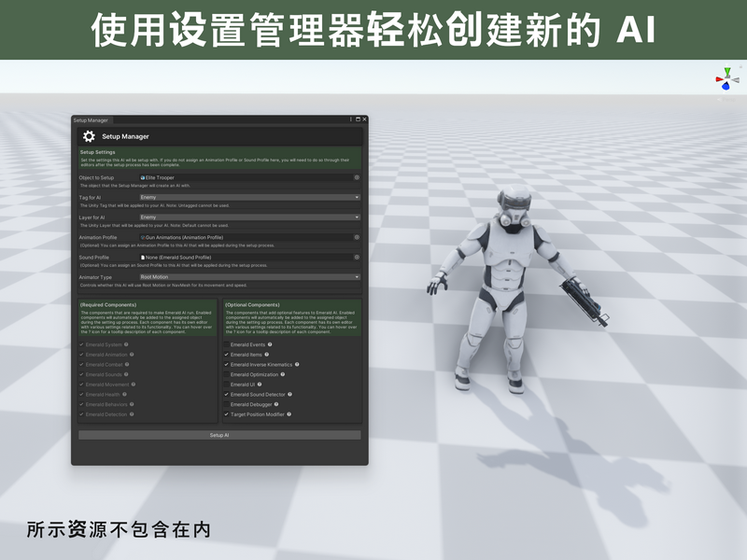
Task: Maximize the Setup Manager window
Action: click(359, 119)
